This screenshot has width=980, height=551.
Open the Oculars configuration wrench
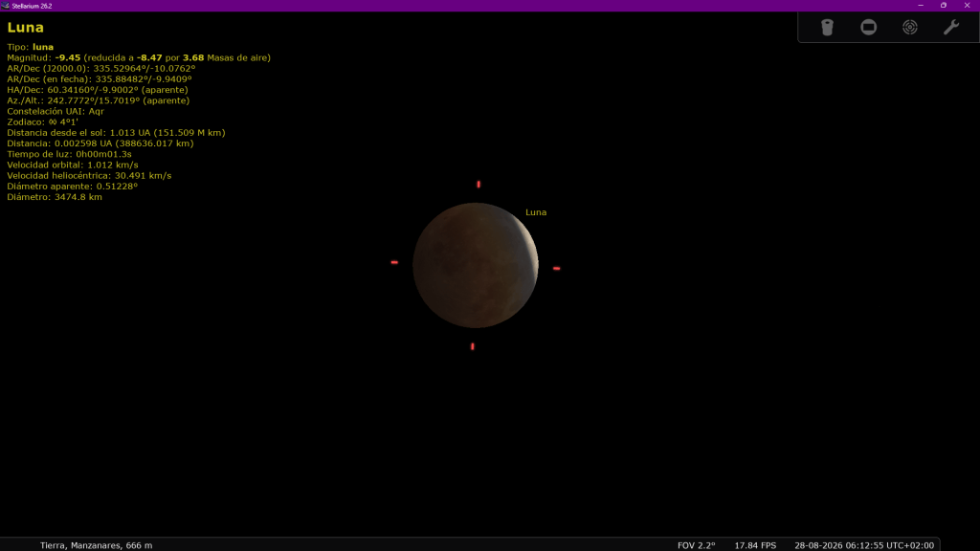pyautogui.click(x=951, y=28)
